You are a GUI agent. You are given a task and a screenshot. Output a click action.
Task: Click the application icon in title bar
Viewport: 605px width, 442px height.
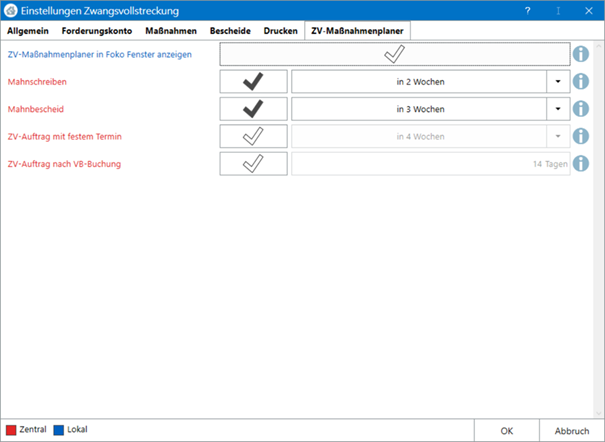coord(11,10)
